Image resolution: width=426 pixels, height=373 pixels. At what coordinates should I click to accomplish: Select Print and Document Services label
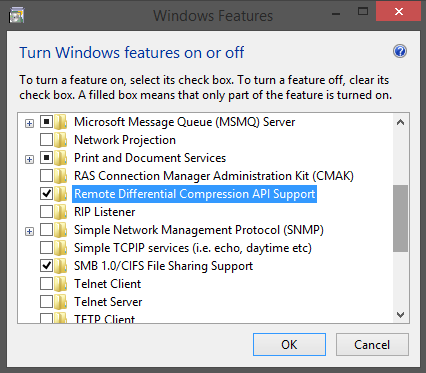coord(150,158)
